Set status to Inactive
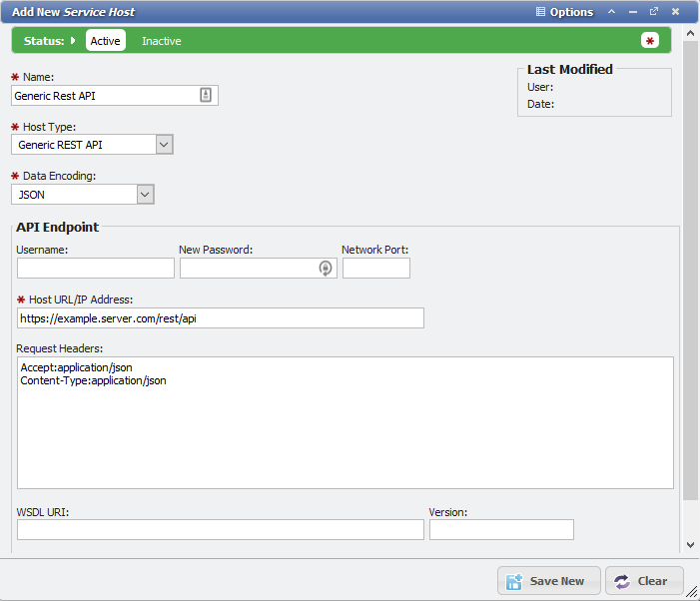The image size is (700, 601). point(162,41)
